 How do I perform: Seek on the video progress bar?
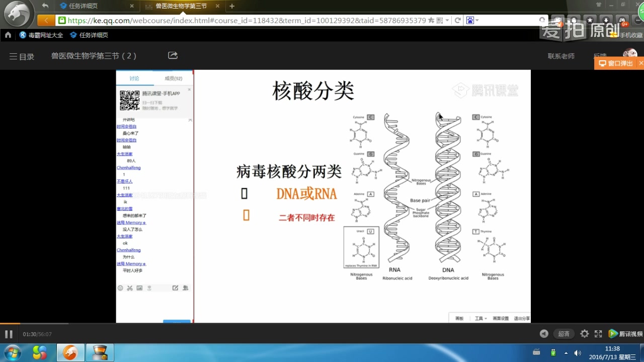click(322, 324)
